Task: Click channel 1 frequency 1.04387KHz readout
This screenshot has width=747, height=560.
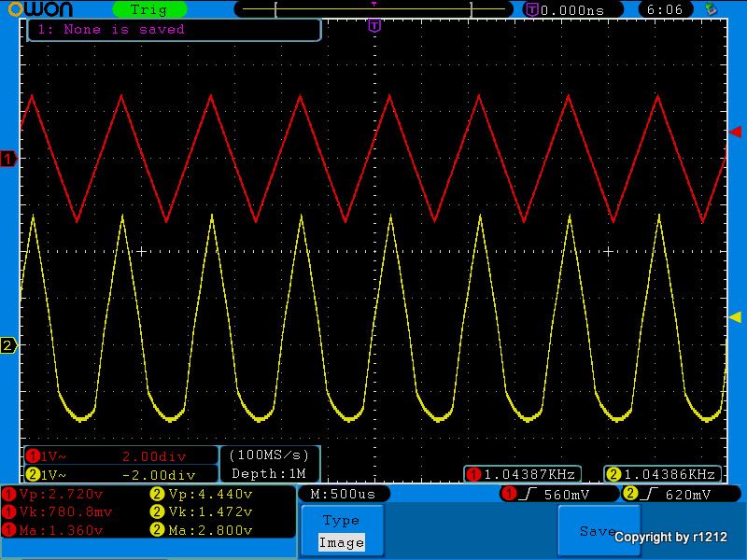Action: click(522, 474)
